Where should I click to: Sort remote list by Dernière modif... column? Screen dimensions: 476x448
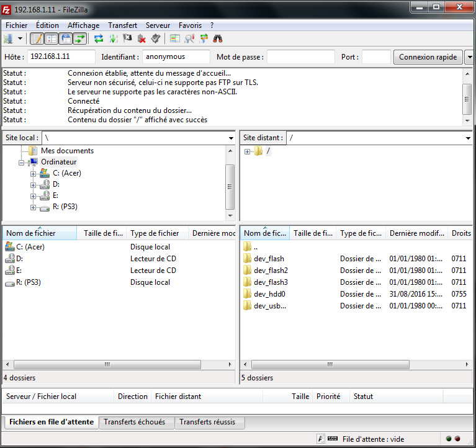coord(416,233)
